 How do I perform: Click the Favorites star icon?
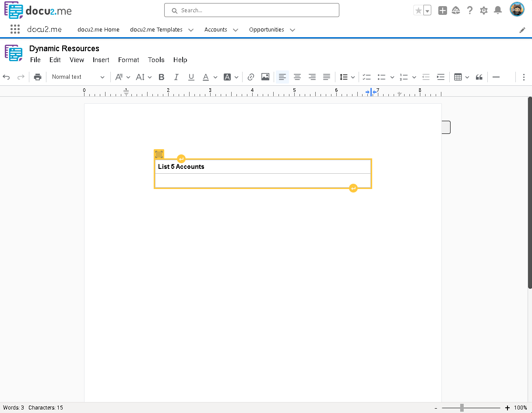pyautogui.click(x=419, y=10)
